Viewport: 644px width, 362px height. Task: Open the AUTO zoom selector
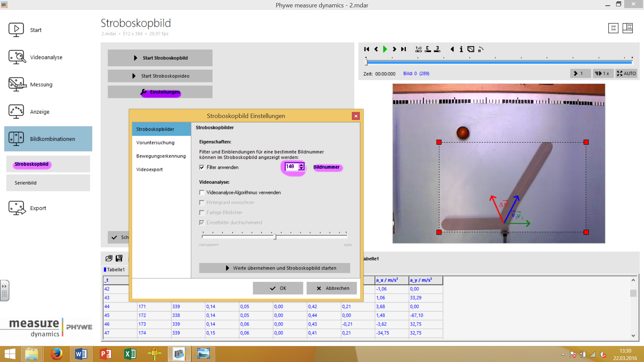(x=626, y=73)
